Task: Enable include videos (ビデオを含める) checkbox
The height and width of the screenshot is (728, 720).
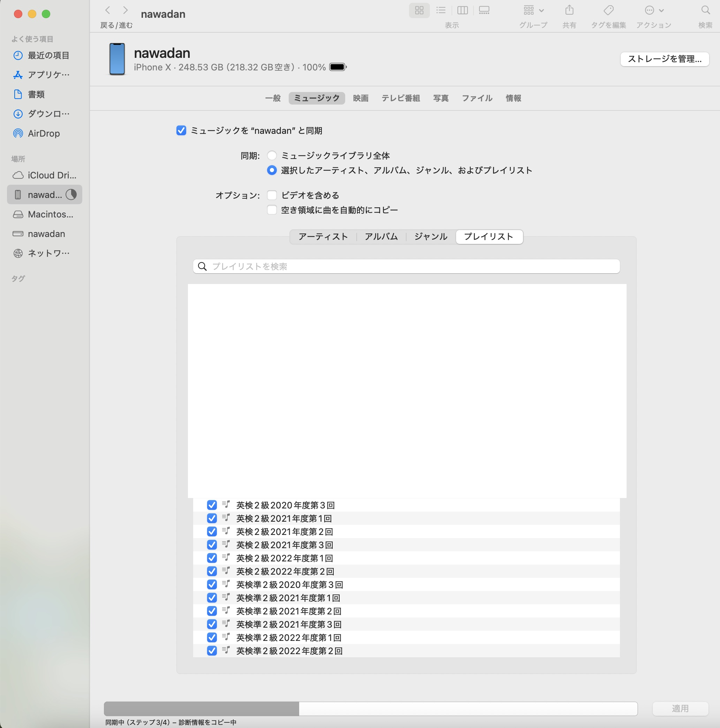Action: (x=272, y=195)
